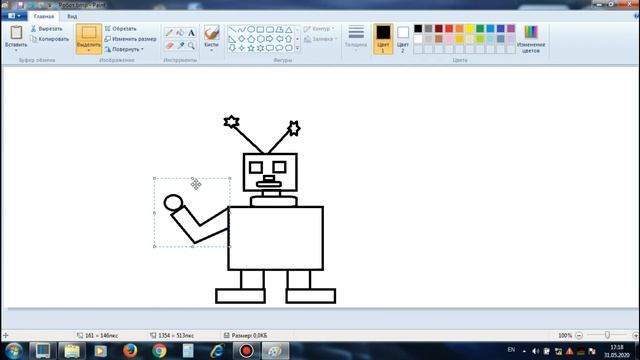Screen dimensions: 640x360
Task: Pick the green color swatch
Action: click(480, 29)
